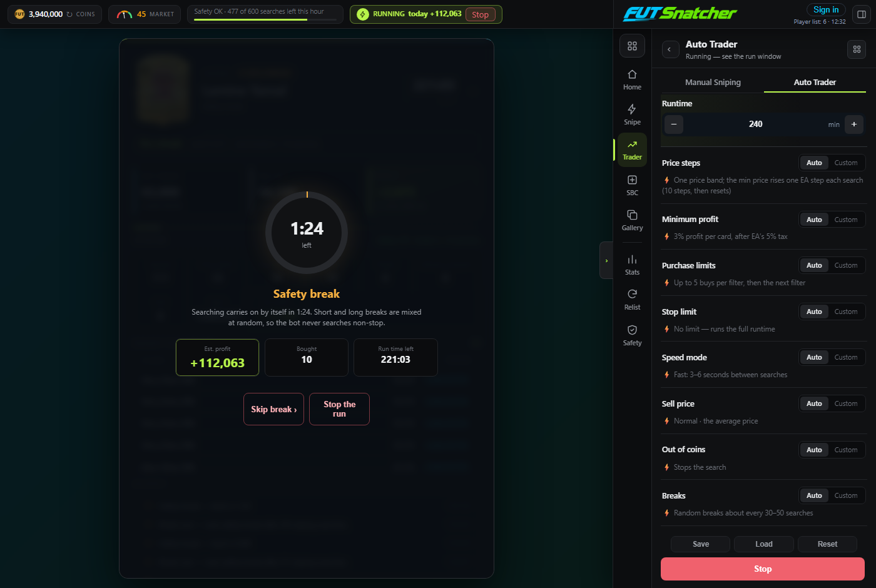Set Breaks to Custom
The width and height of the screenshot is (876, 588).
point(846,495)
